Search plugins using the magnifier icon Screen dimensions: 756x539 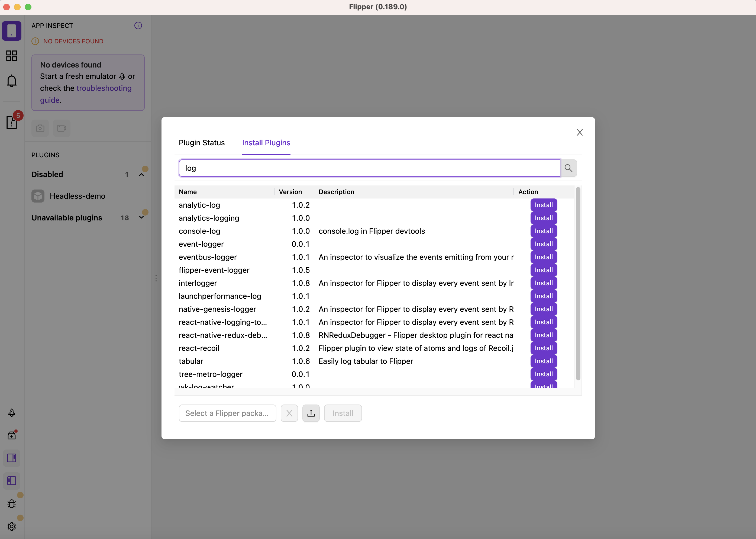568,168
